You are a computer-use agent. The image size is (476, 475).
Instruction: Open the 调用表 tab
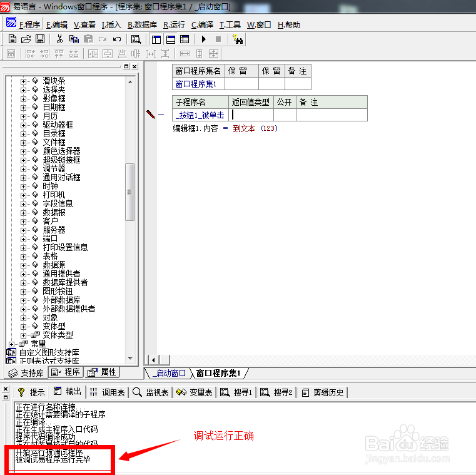coord(108,392)
